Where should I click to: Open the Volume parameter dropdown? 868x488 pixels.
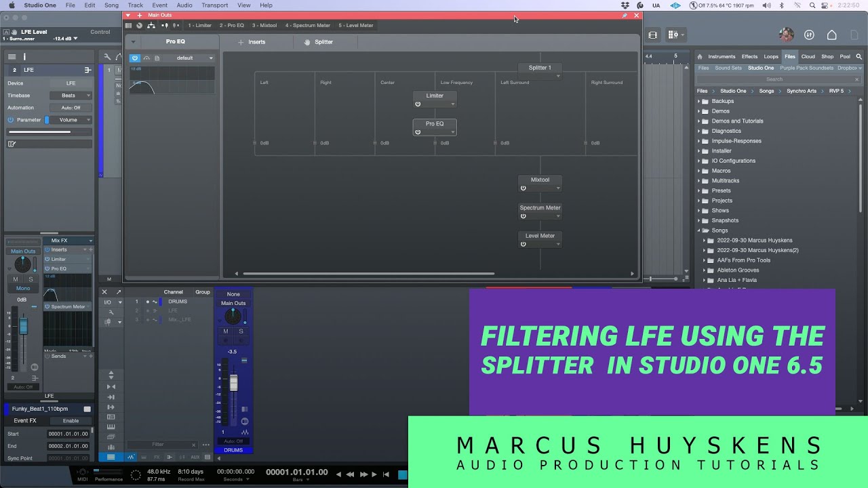71,120
